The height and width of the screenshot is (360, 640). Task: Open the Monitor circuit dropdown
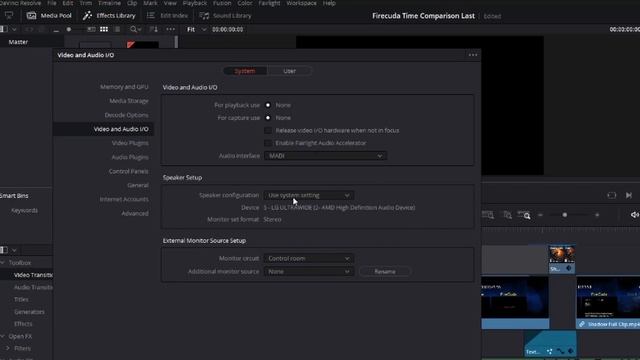point(309,259)
